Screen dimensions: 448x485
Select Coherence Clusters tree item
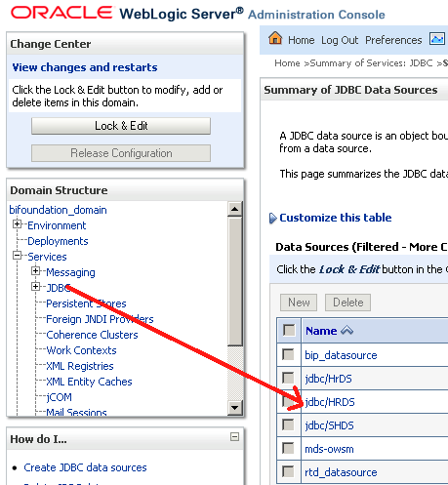point(92,335)
